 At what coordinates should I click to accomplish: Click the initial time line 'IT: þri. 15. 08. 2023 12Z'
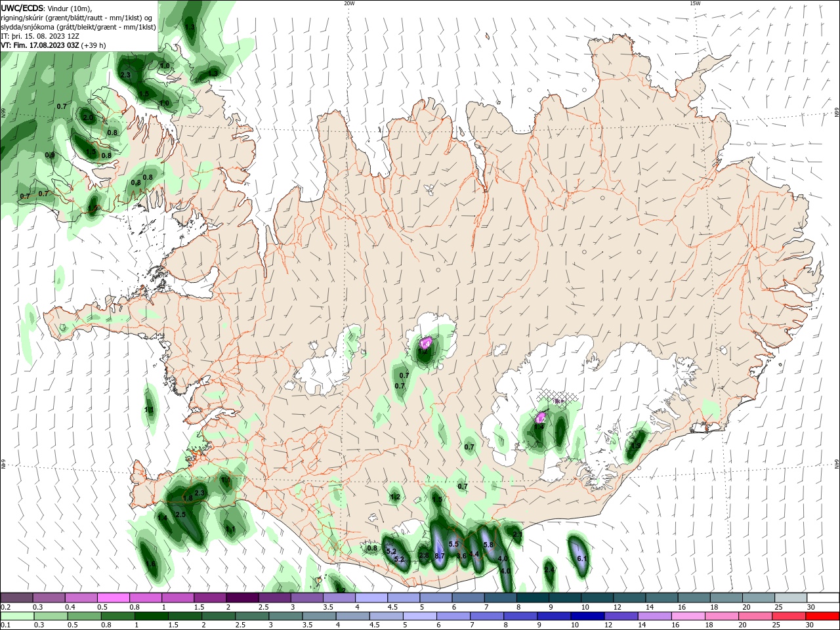coord(40,36)
